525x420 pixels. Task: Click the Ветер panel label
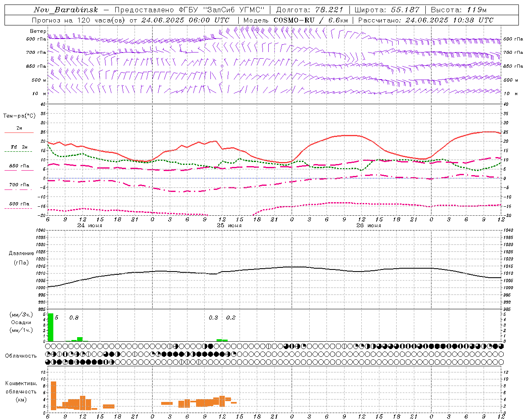click(x=38, y=31)
